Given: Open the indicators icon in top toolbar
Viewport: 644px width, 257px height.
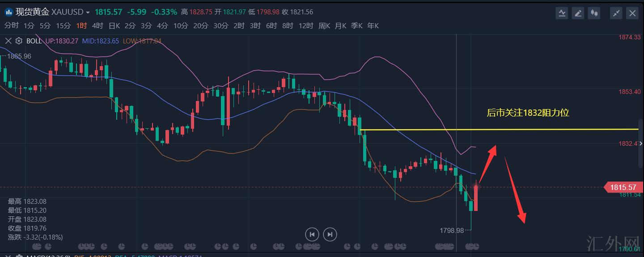Looking at the screenshot, I should click(562, 13).
